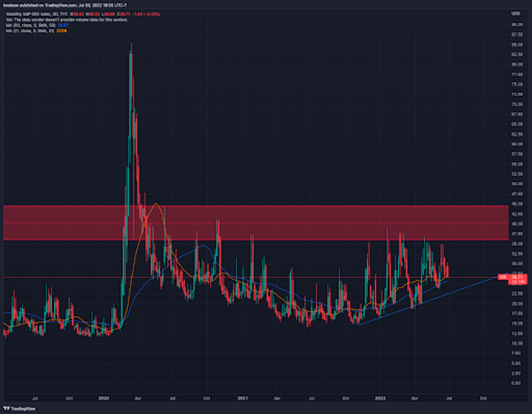The height and width of the screenshot is (414, 532).
Task: Click the TradingView logo icon
Action: coord(7,408)
